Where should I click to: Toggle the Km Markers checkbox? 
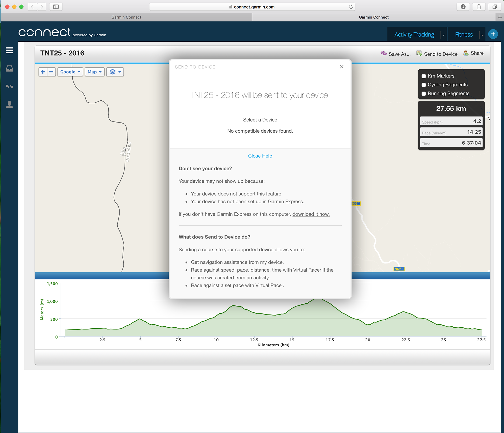point(424,76)
